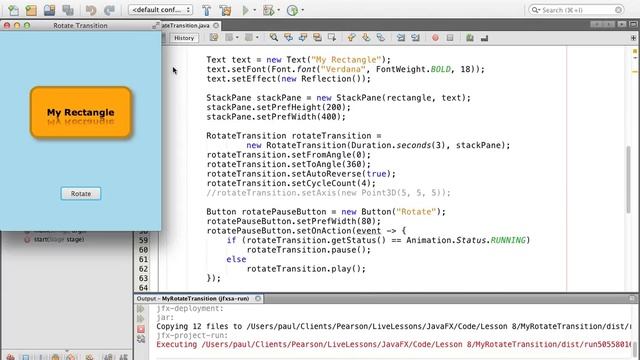Click the Redo arrow in main toolbar
Image resolution: width=640 pixels, height=360 pixels.
click(109, 10)
